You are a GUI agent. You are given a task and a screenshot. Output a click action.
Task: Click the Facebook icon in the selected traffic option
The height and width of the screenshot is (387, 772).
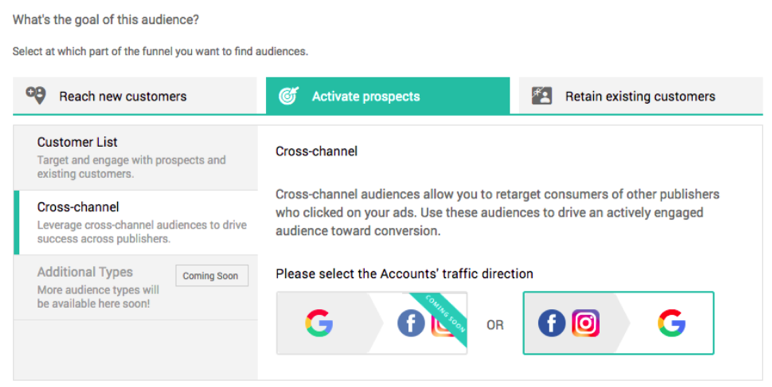point(551,323)
